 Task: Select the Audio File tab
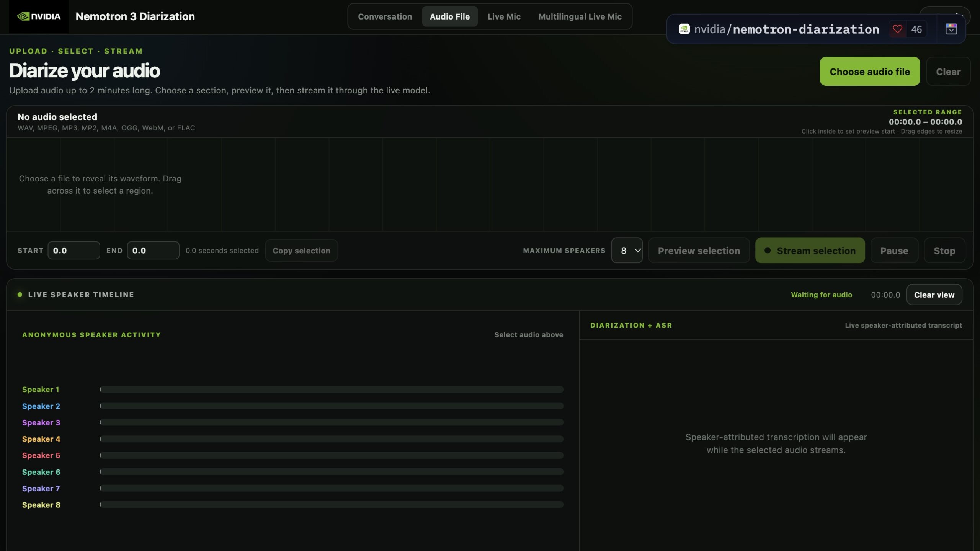(449, 16)
